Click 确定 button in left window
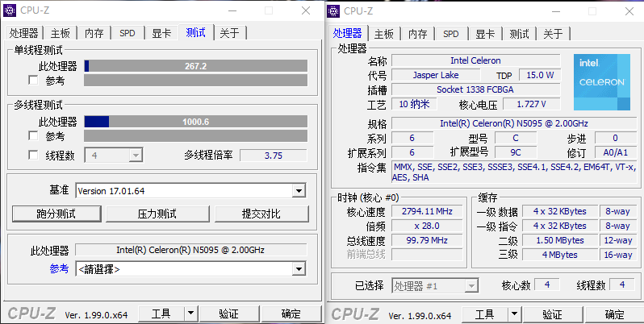 point(291,314)
